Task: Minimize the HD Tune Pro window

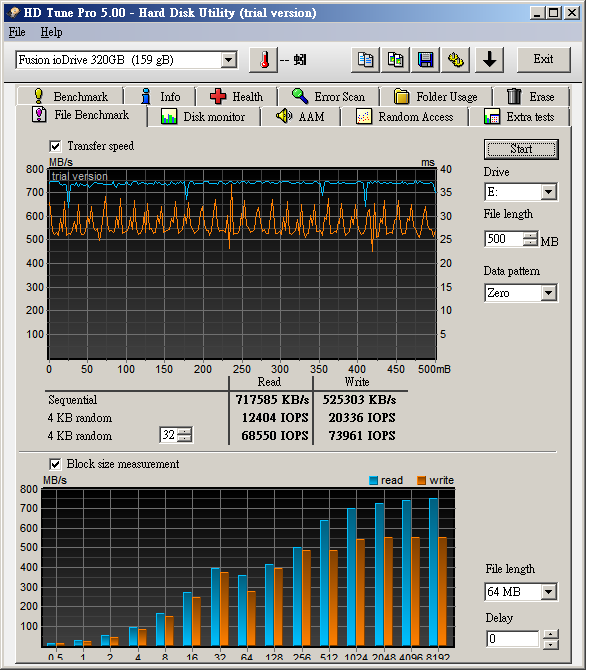Action: [x=537, y=13]
